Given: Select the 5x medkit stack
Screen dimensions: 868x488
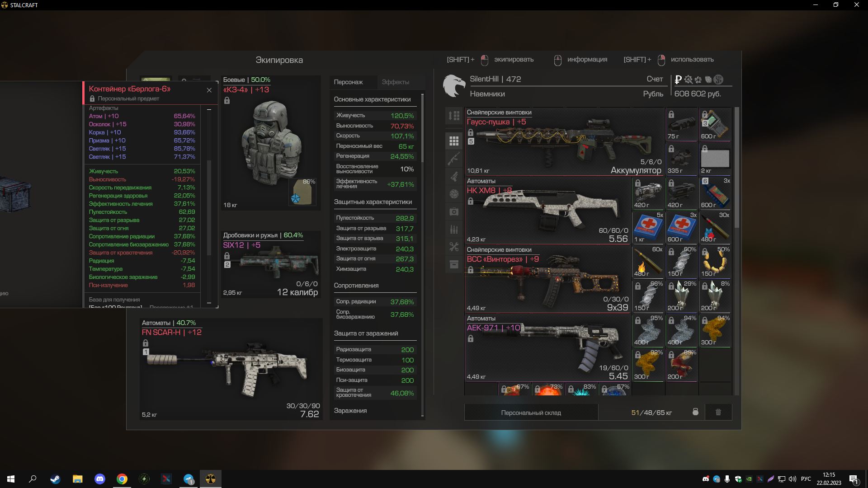Looking at the screenshot, I should (x=648, y=227).
